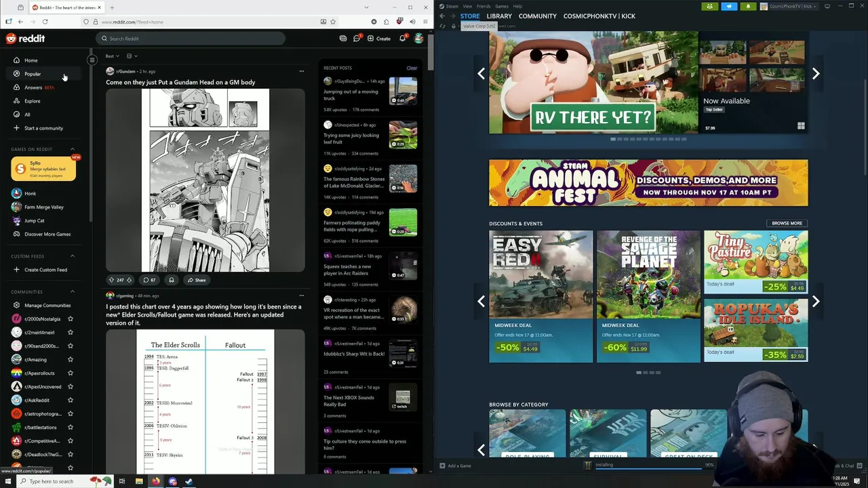Open the Friends menu in Steam

point(484,6)
